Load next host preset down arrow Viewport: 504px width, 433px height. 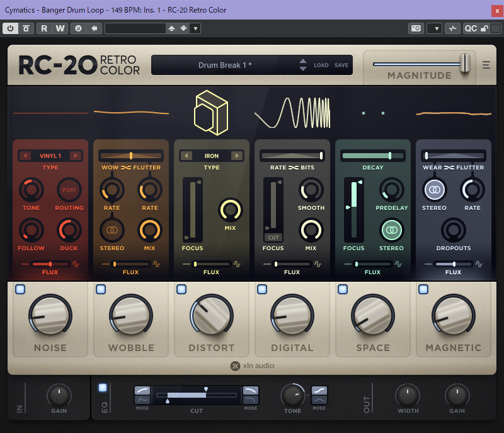pyautogui.click(x=183, y=28)
